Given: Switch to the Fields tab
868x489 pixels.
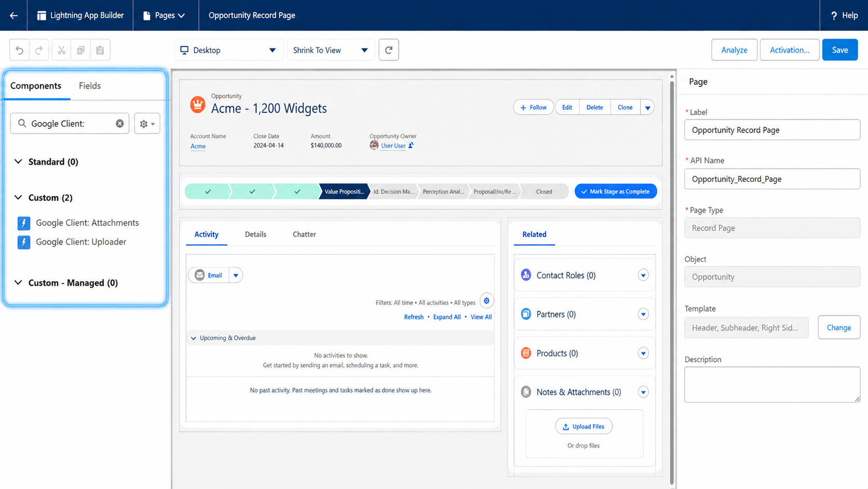Looking at the screenshot, I should click(90, 86).
